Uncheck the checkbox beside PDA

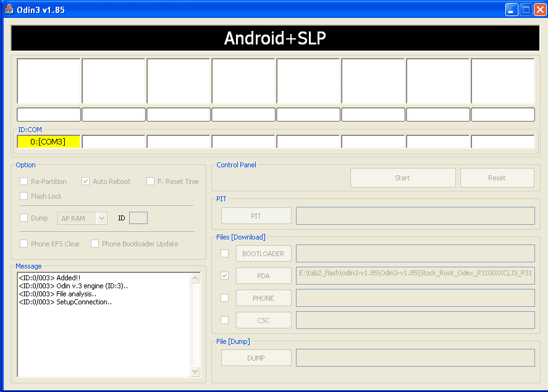click(225, 276)
